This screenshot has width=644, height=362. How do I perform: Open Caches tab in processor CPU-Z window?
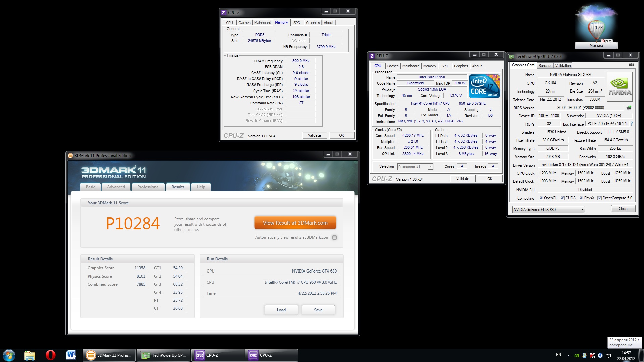click(x=392, y=66)
